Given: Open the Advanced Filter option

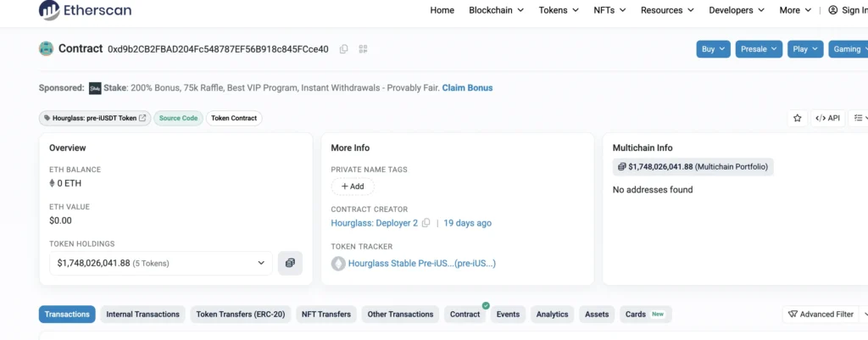Looking at the screenshot, I should click(x=821, y=314).
